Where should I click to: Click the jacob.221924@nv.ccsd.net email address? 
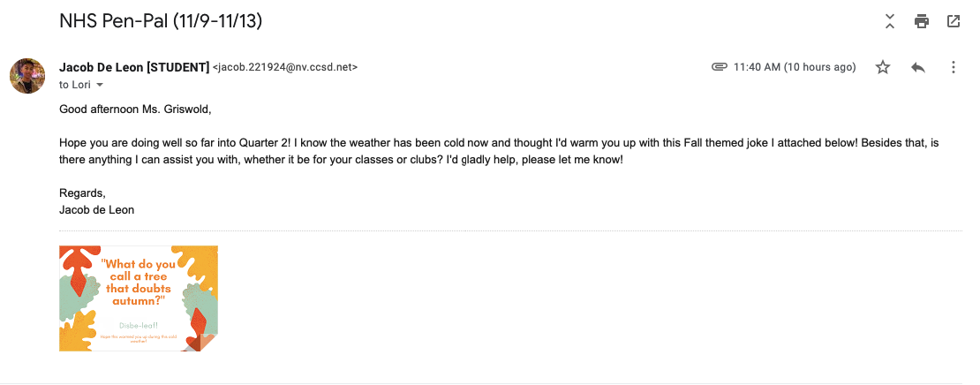(x=285, y=67)
